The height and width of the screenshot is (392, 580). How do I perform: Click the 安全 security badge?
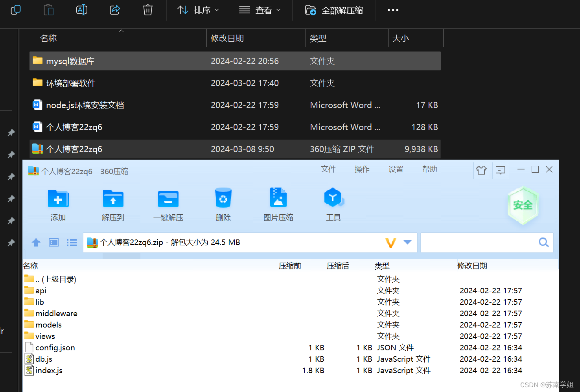[523, 205]
